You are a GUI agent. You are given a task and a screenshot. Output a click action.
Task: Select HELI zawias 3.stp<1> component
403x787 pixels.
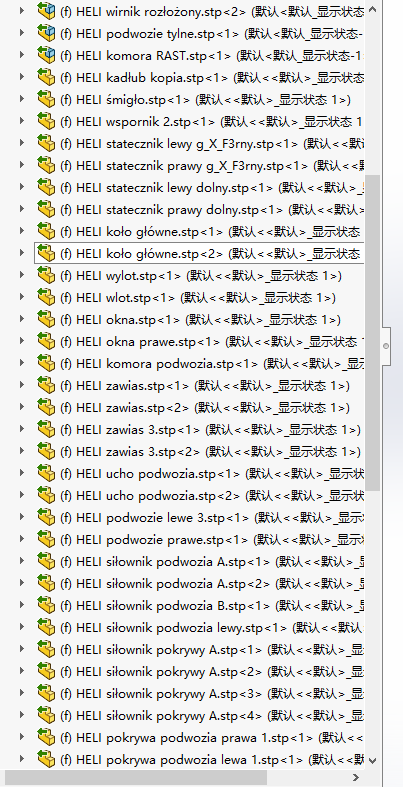coord(210,430)
